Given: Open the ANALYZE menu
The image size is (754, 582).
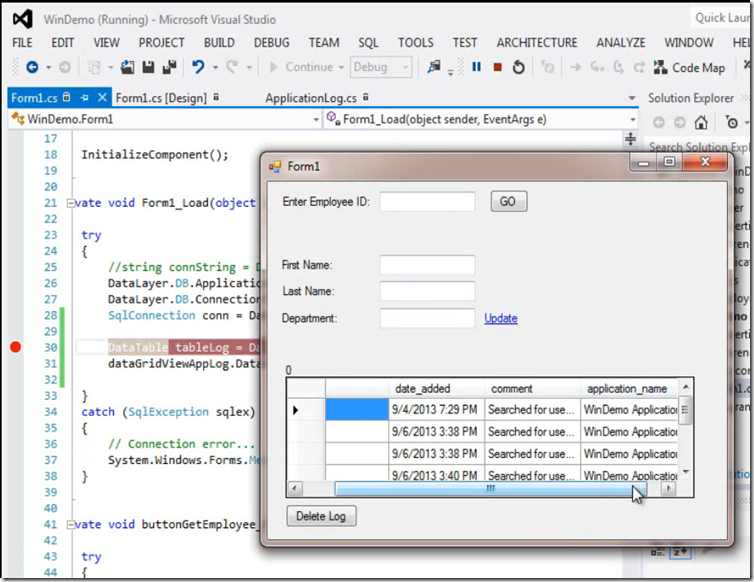Looking at the screenshot, I should pyautogui.click(x=621, y=42).
